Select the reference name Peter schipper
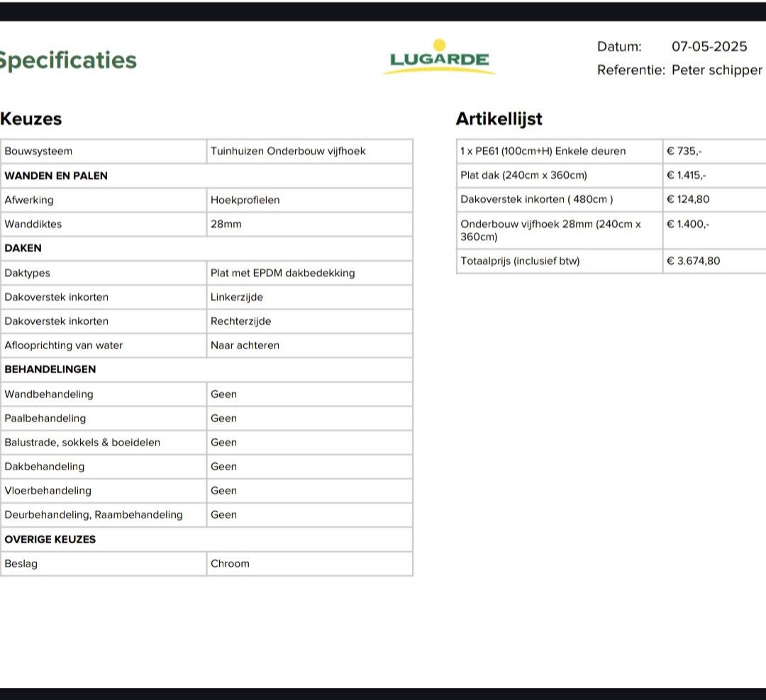 point(716,70)
